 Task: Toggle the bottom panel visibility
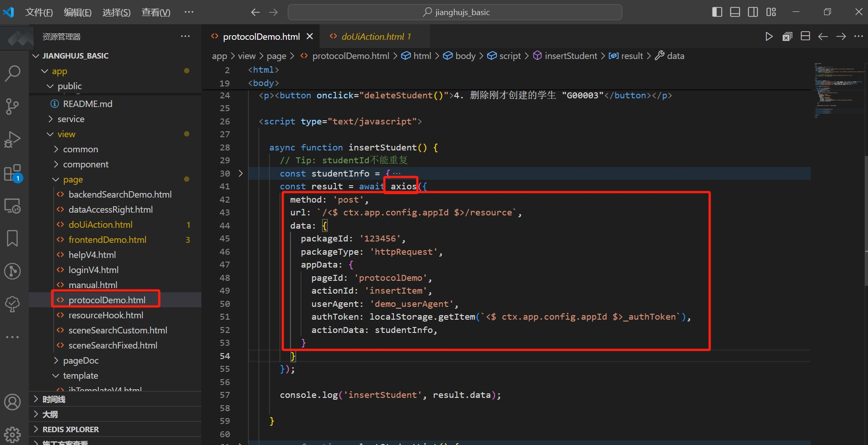734,12
